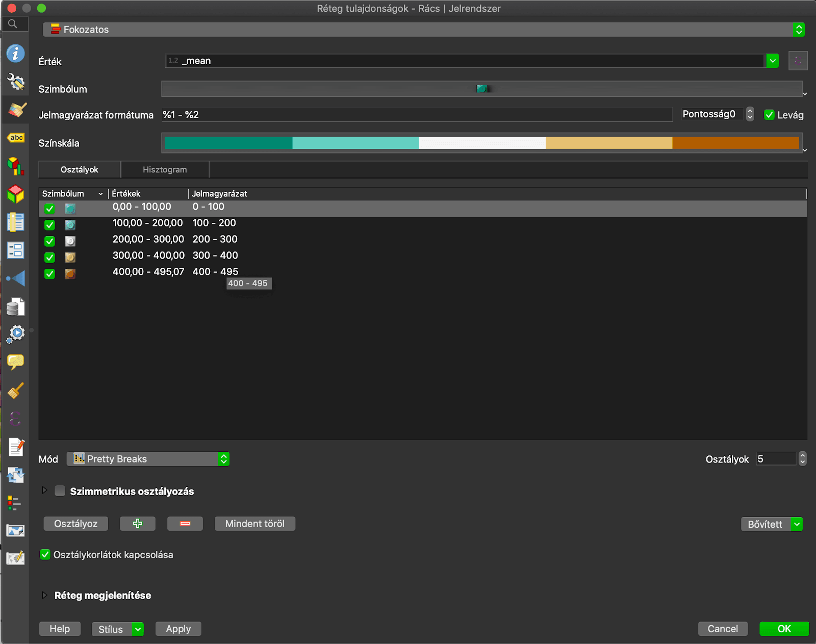Toggle Osztálykorlátok kapcsolása checkbox
The width and height of the screenshot is (816, 644).
click(45, 555)
